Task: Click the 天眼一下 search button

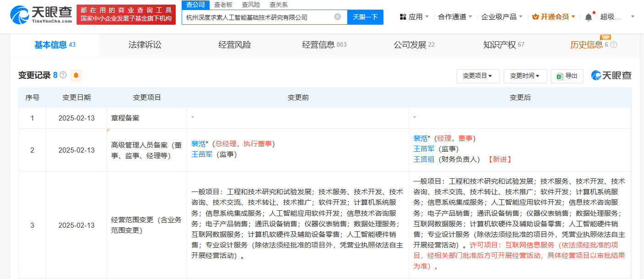Action: point(365,17)
